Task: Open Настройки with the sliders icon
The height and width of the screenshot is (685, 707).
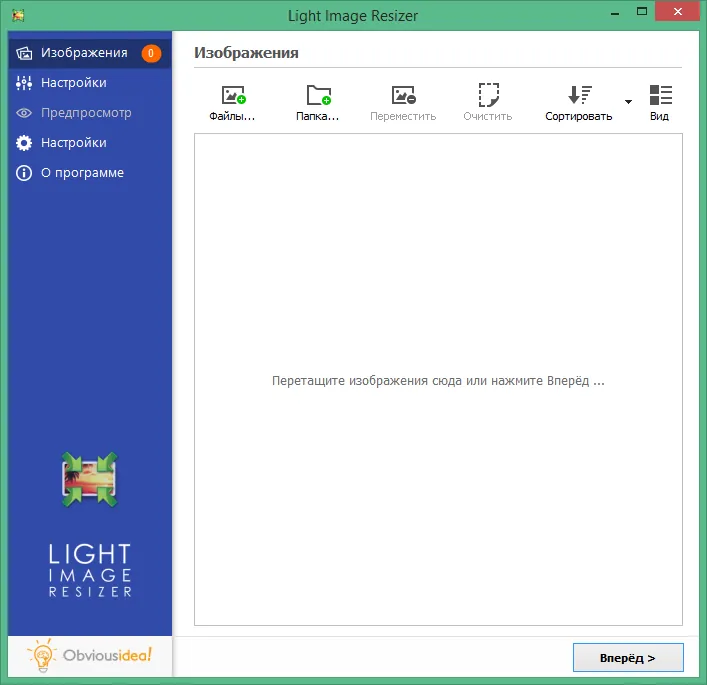Action: (90, 83)
